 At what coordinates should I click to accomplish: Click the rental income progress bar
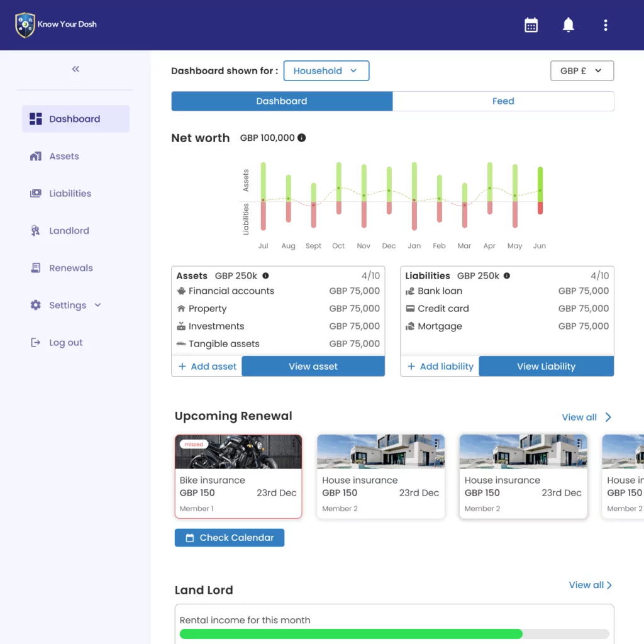[x=394, y=634]
